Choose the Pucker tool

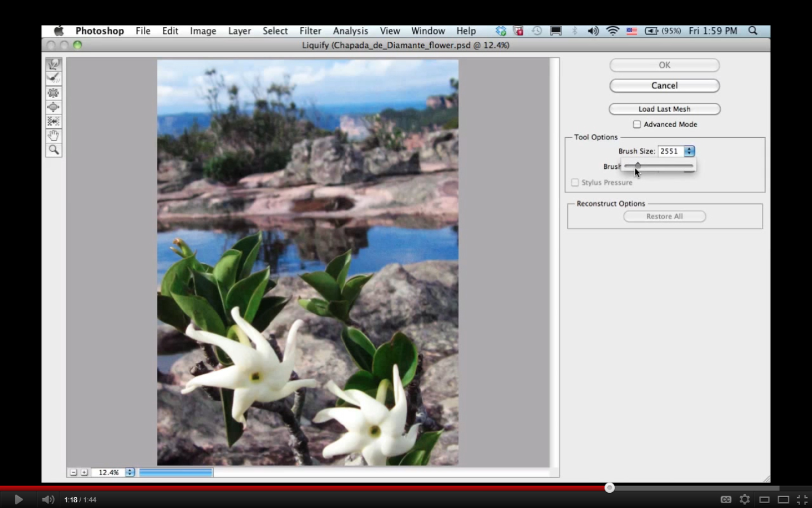coord(54,93)
